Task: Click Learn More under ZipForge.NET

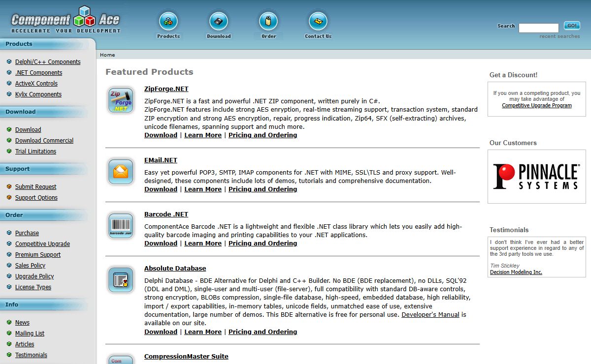Action: coord(203,135)
